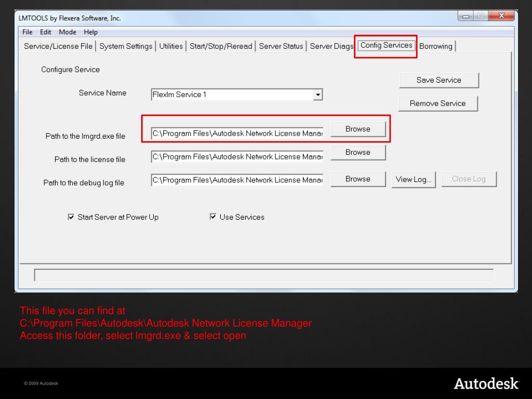Minimize the LMTOOLS window

click(x=465, y=16)
